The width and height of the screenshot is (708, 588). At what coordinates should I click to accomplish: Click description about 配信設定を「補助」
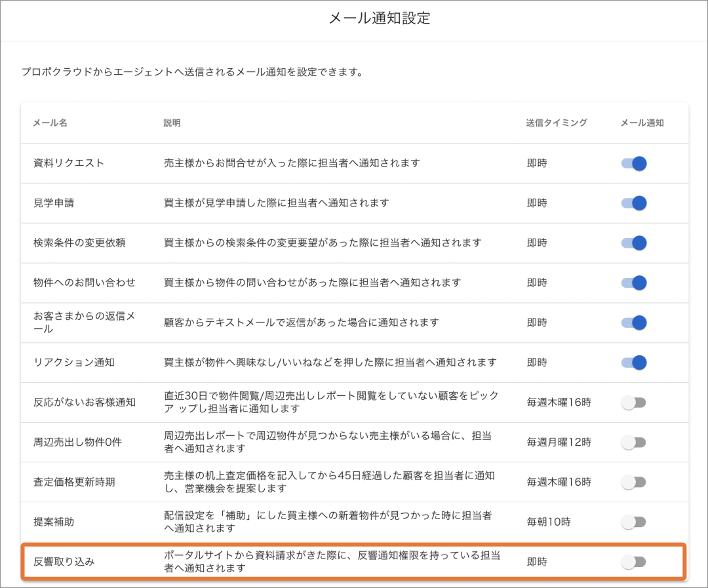pyautogui.click(x=328, y=522)
